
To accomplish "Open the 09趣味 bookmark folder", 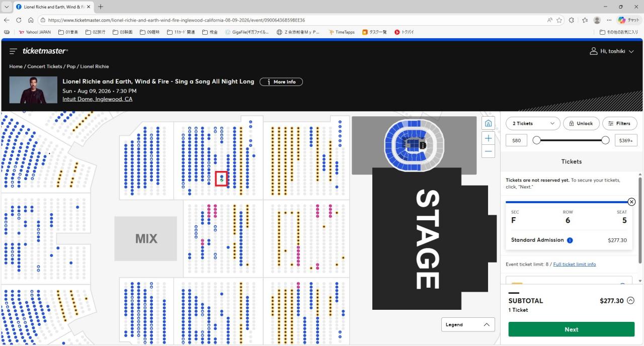I will [x=149, y=32].
